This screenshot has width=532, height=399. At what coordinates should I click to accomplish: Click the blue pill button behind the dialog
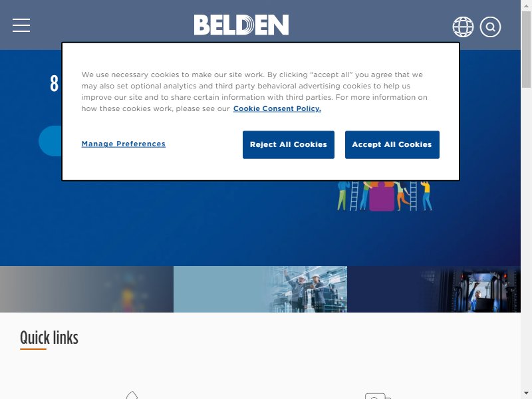click(x=50, y=141)
